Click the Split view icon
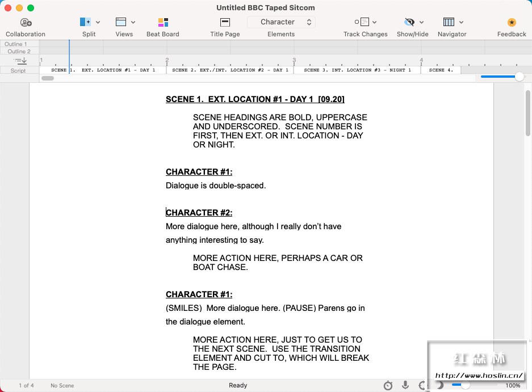Image resolution: width=532 pixels, height=392 pixels. pos(85,22)
